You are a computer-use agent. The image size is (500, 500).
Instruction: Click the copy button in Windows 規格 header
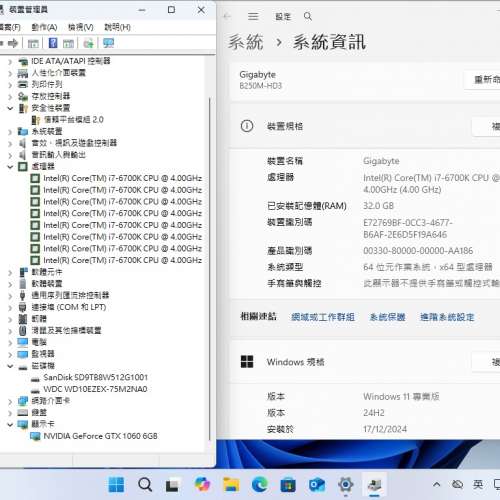click(486, 362)
